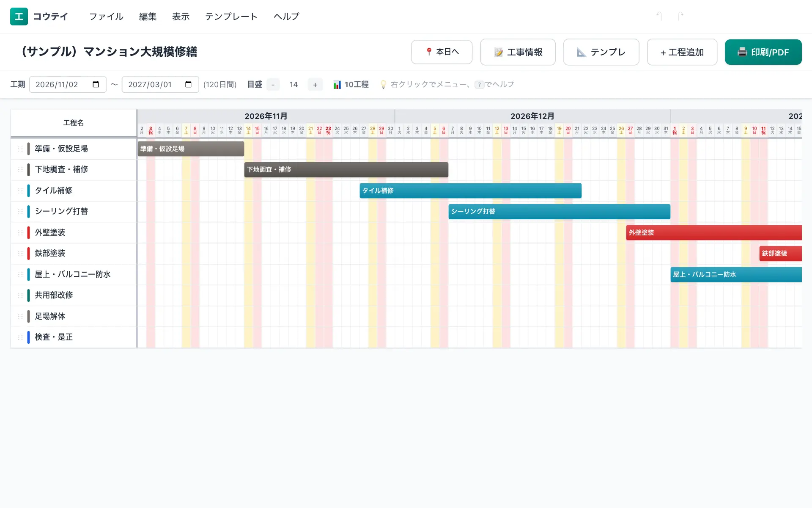Viewport: 812px width, 508px height.
Task: Open the テンプレート menu
Action: [x=231, y=17]
